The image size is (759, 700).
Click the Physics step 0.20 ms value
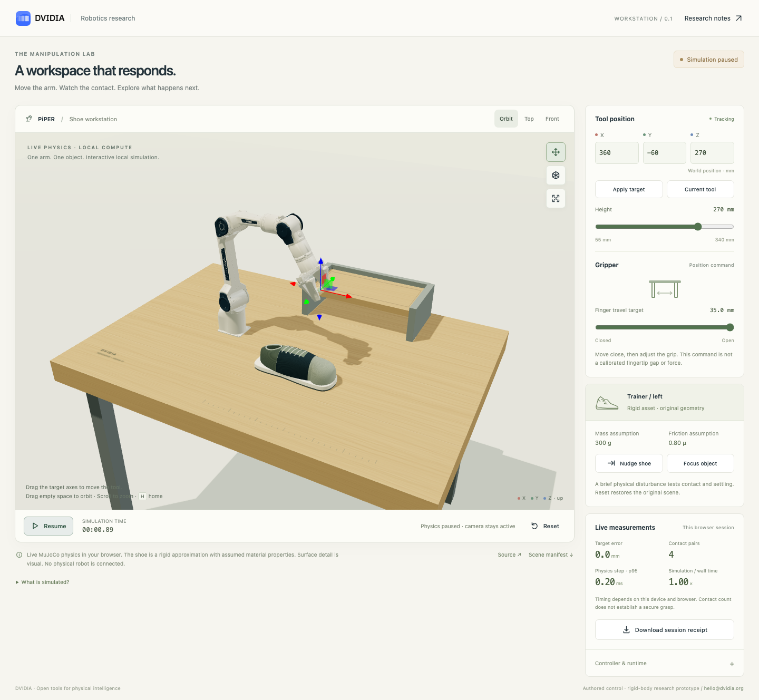(x=609, y=582)
